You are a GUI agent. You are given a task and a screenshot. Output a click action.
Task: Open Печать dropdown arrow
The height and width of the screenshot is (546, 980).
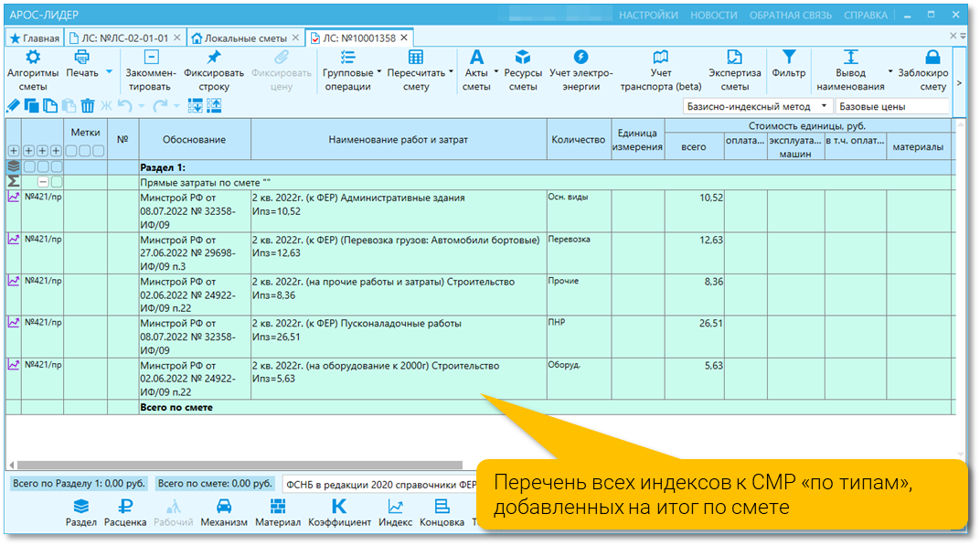pos(110,72)
